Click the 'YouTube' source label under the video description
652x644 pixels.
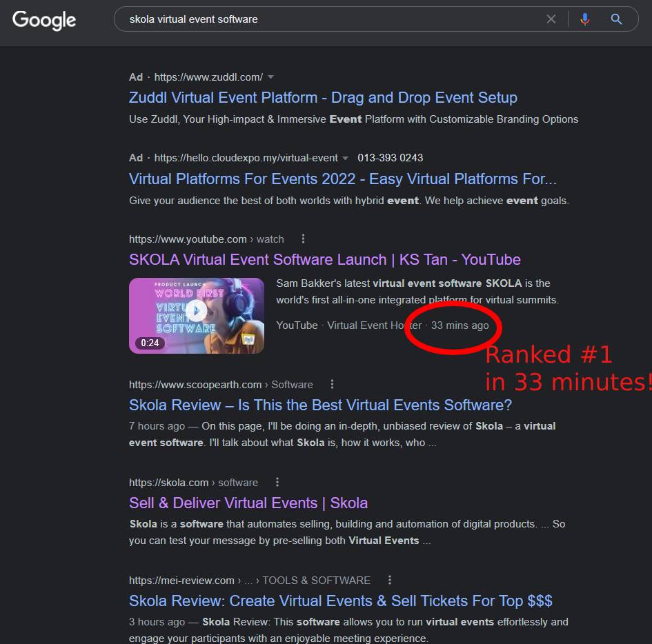297,325
